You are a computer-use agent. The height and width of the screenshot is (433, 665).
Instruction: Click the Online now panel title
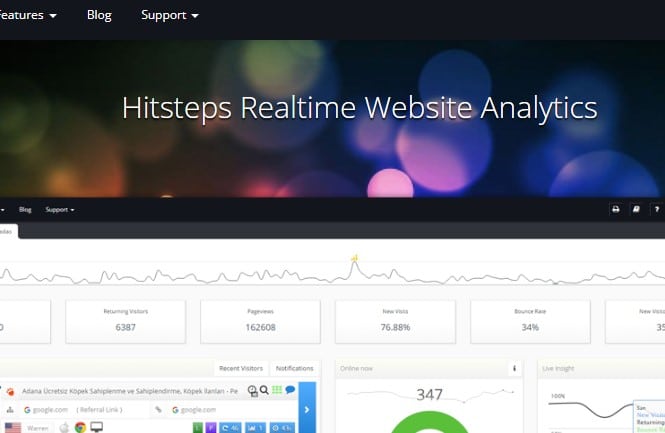[356, 369]
